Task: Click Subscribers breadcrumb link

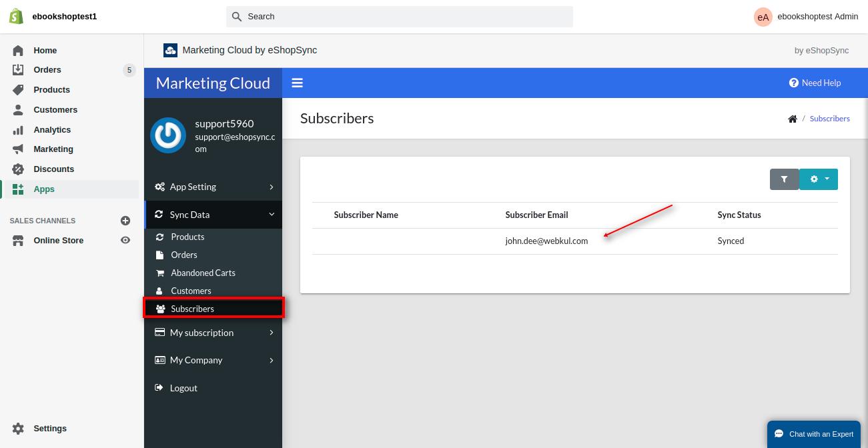Action: 830,119
